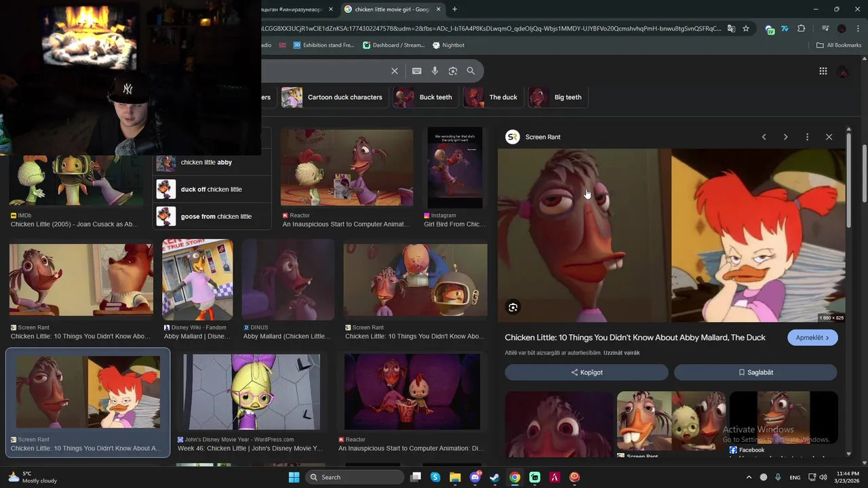Screen dimensions: 868x488
Task: Select the Big teeth filter chip
Action: 558,97
